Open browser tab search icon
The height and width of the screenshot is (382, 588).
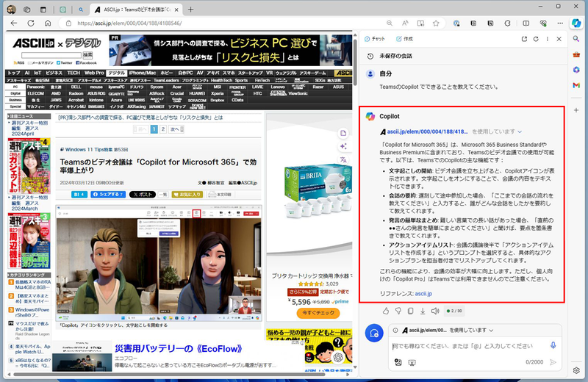pyautogui.click(x=81, y=10)
